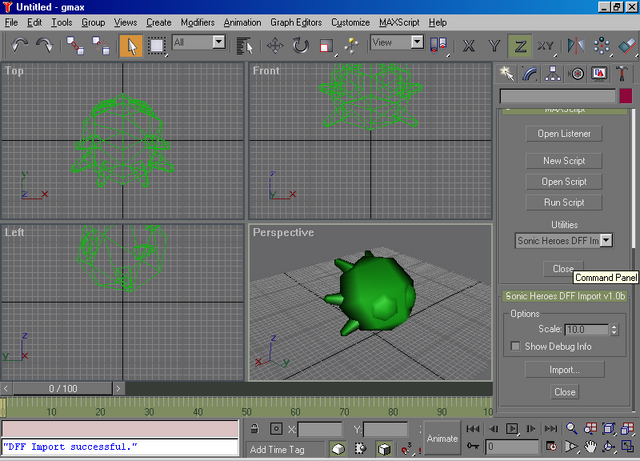Select the Rotate tool
Viewport: 640px width, 461px height.
tap(301, 45)
